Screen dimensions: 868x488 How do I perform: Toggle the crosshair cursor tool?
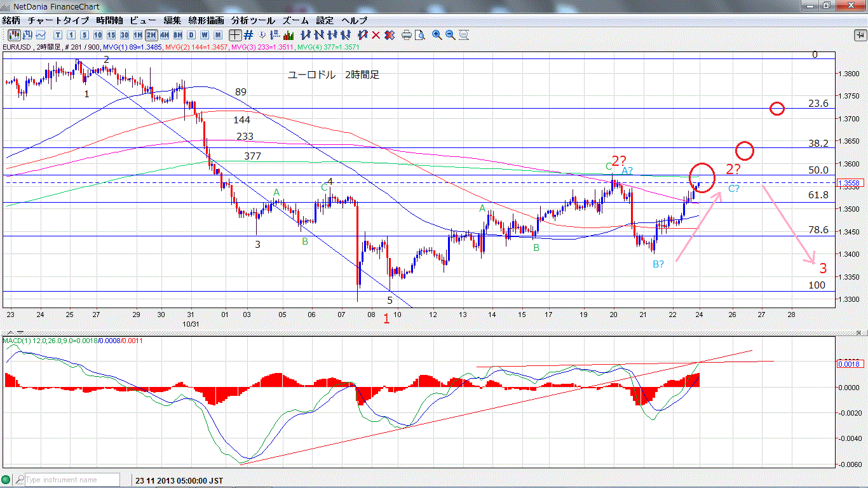(x=234, y=35)
